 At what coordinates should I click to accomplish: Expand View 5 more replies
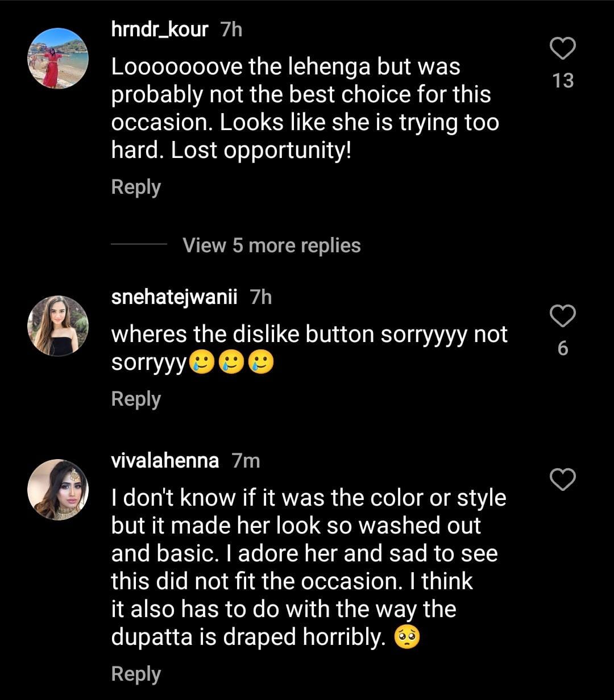pyautogui.click(x=271, y=245)
